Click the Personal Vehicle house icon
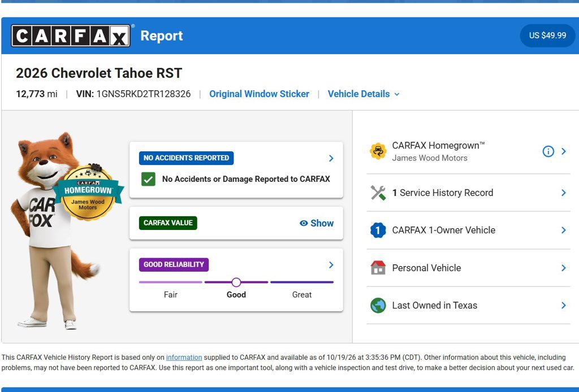579x392 pixels. (x=378, y=268)
